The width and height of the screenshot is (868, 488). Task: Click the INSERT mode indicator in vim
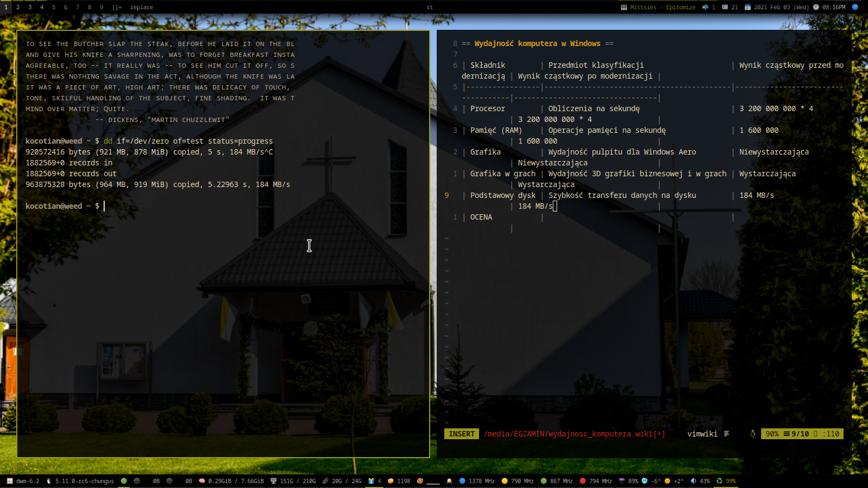[462, 434]
